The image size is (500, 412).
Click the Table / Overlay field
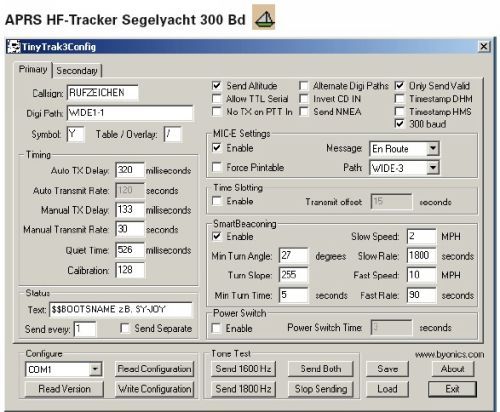point(173,134)
